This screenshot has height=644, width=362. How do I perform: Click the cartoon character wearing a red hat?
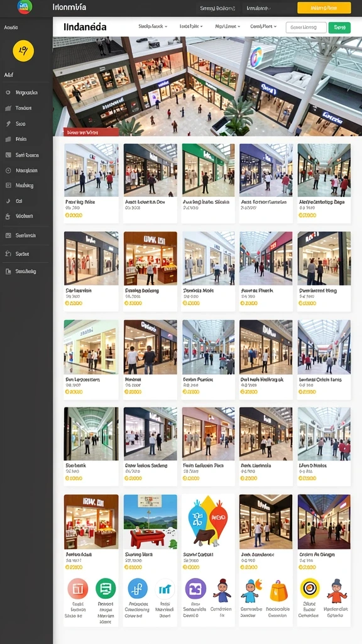222,591
